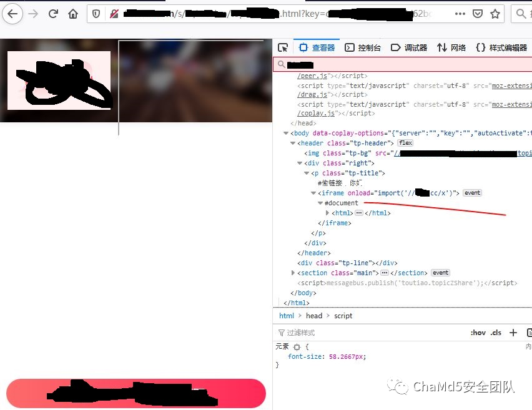Open the page actions ellipsis menu
532x410 pixels.
(x=460, y=14)
